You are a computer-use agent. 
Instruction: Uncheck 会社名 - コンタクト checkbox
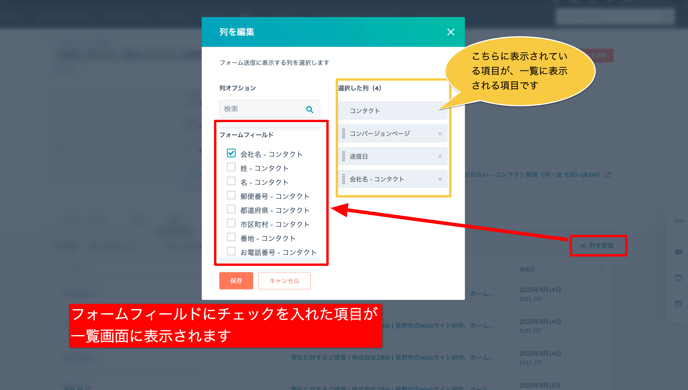231,153
